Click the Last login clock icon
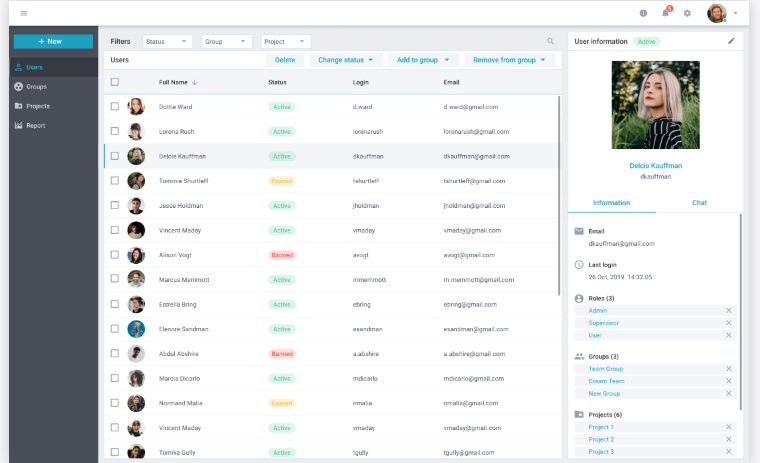This screenshot has height=463, width=760. tap(579, 265)
